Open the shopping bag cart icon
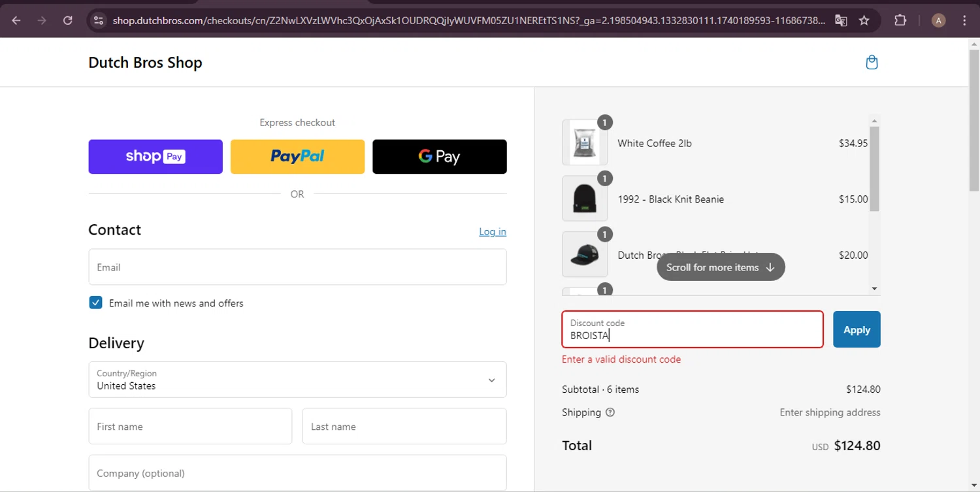The width and height of the screenshot is (980, 492). 872,62
